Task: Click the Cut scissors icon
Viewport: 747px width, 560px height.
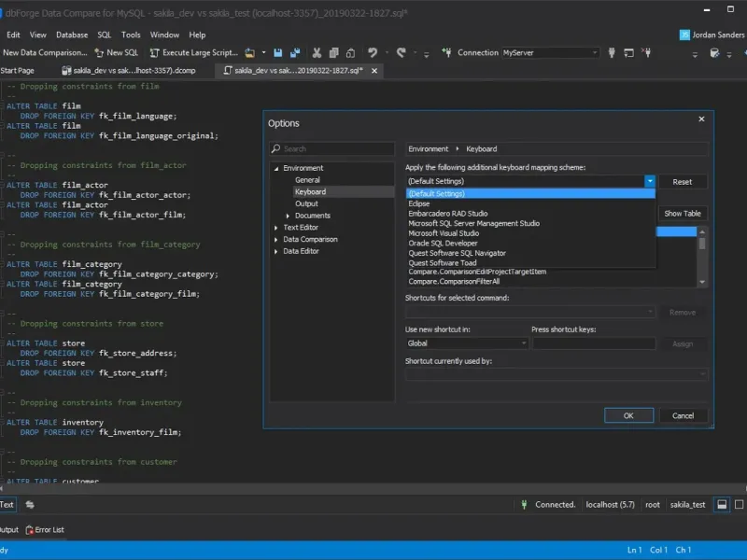Action: click(317, 53)
